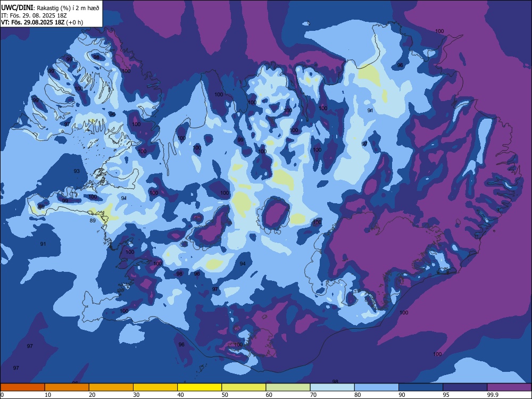532x399 pixels.
Task: Click the light blue 80–90 legend swatch
Action: (x=377, y=387)
